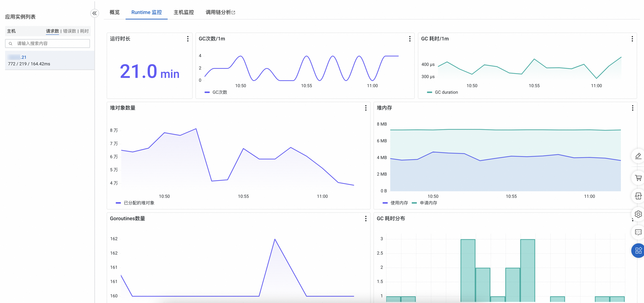Collapse the application instance list sidebar
Screen dimensions: 644x303
coord(94,13)
